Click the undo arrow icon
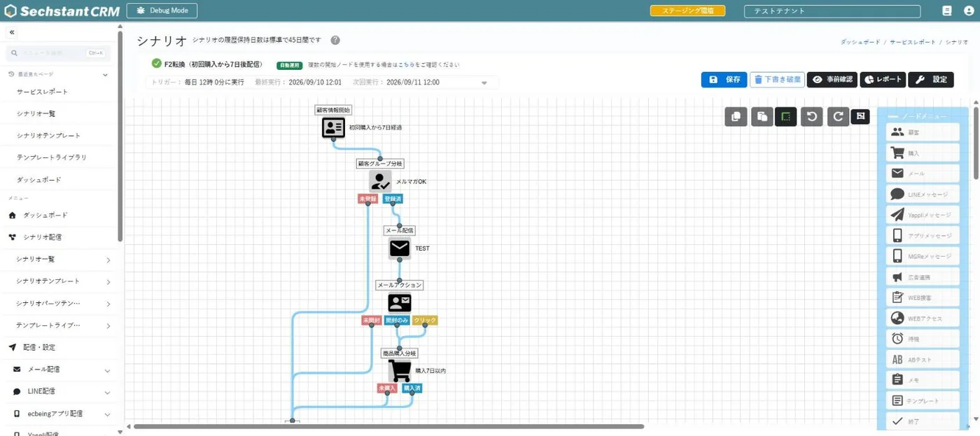Image resolution: width=980 pixels, height=436 pixels. pyautogui.click(x=812, y=117)
